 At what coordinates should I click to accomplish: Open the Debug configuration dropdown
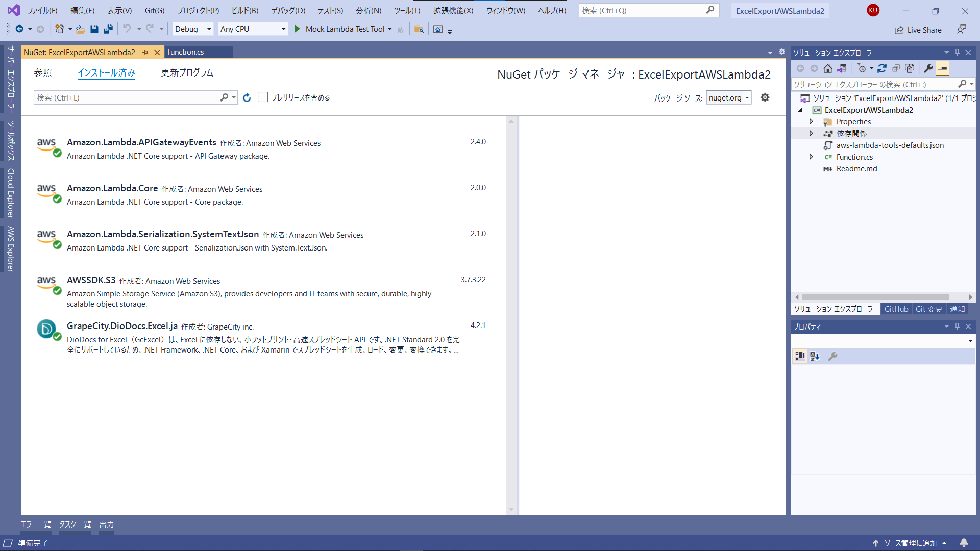(x=192, y=29)
